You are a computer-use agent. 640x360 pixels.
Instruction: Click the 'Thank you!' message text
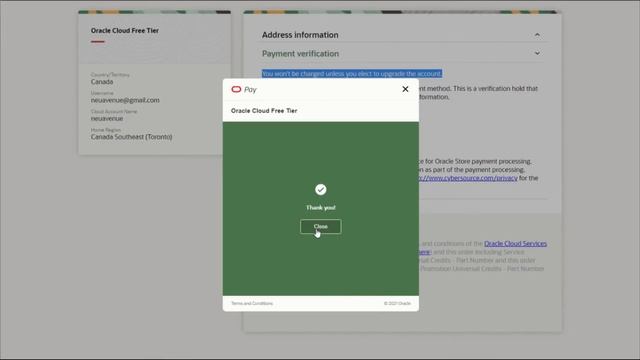[321, 207]
